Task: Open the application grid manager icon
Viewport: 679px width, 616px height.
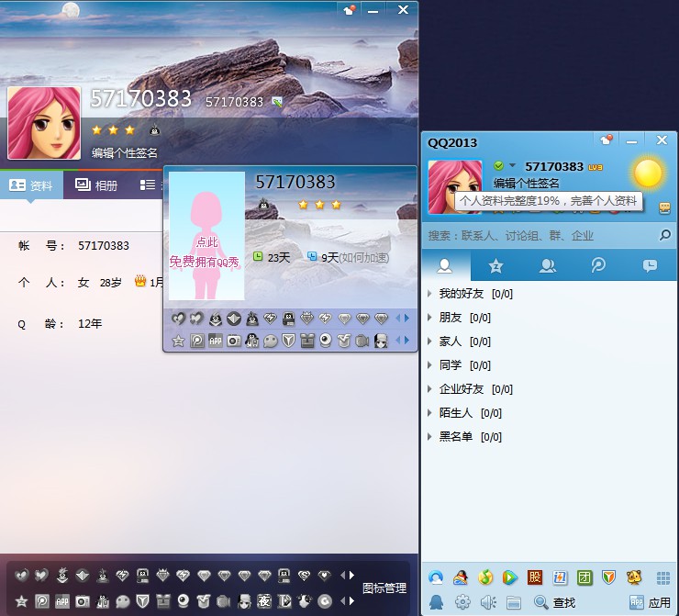Action: pyautogui.click(x=663, y=577)
